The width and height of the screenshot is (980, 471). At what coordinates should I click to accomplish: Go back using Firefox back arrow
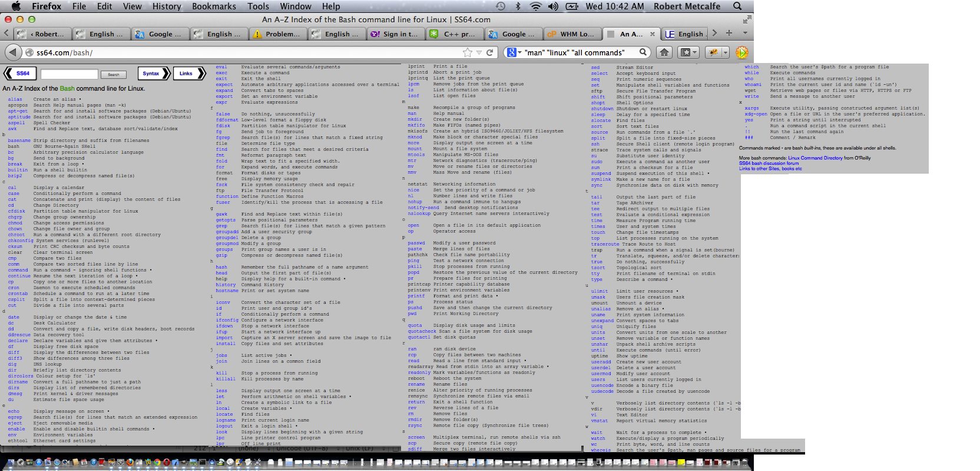pos(12,52)
